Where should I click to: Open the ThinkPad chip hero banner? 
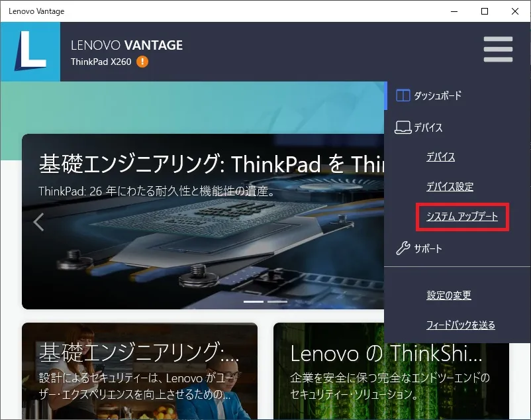203,221
